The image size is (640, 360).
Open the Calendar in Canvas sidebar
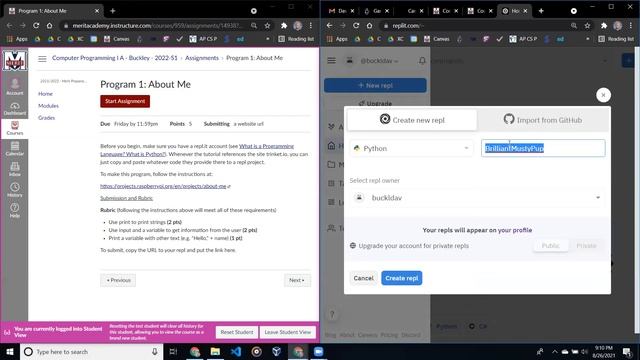[x=15, y=149]
